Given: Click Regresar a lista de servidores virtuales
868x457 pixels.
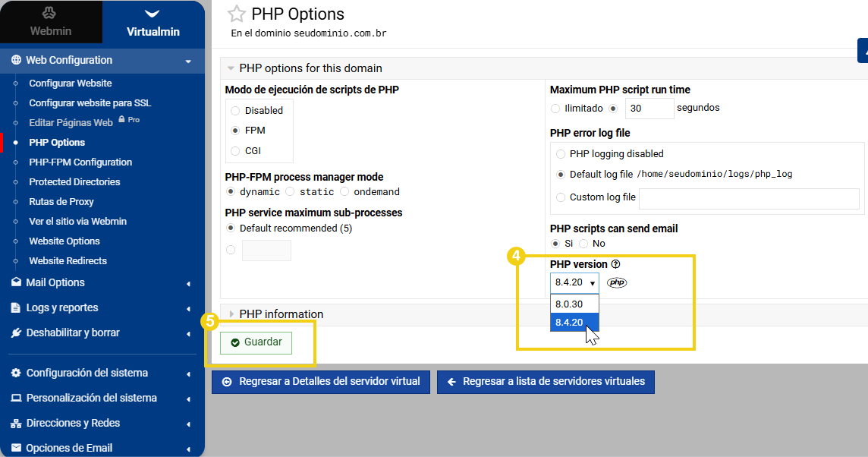Looking at the screenshot, I should 546,382.
